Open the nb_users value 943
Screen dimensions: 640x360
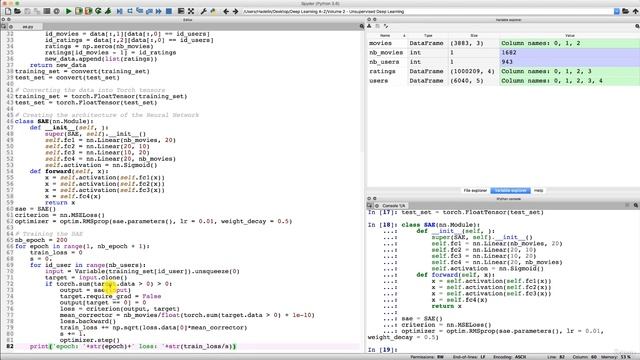point(570,62)
